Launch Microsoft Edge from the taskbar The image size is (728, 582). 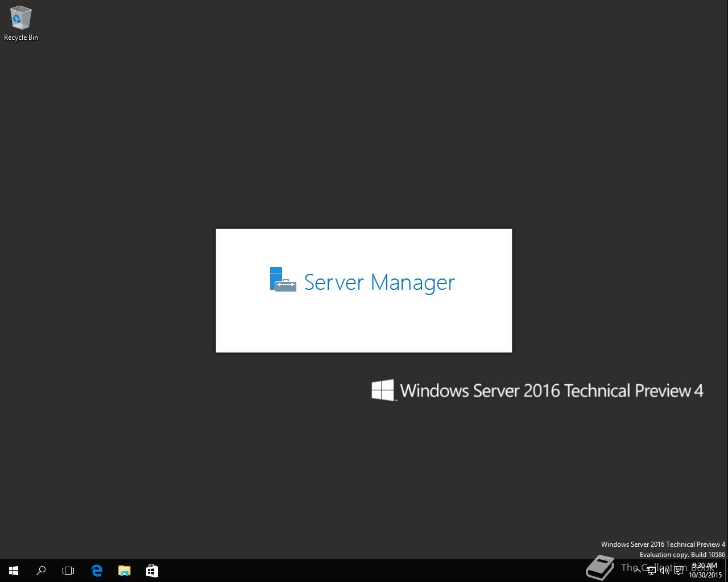[x=97, y=571]
